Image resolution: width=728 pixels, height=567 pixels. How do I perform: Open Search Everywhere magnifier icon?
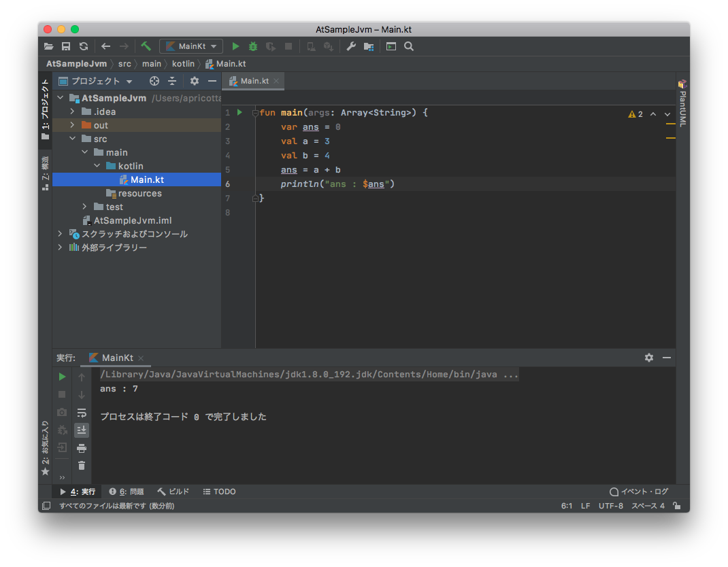coord(409,46)
